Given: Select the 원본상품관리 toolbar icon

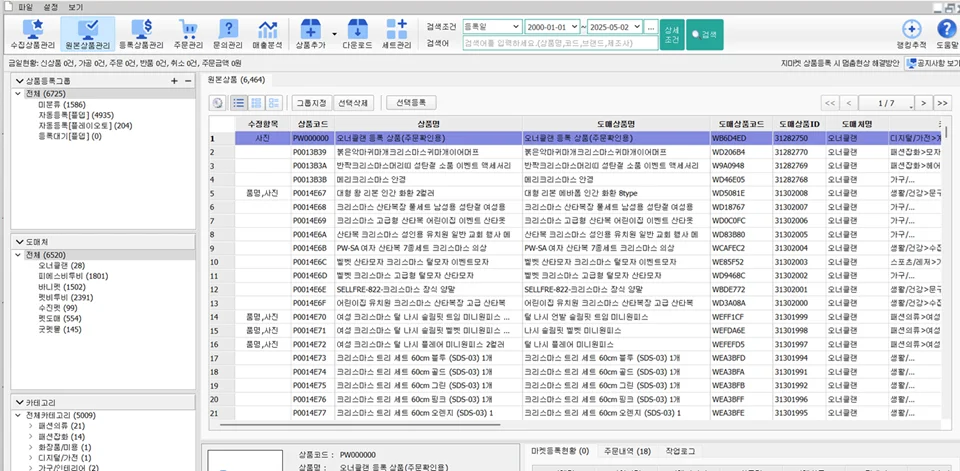Looking at the screenshot, I should pyautogui.click(x=88, y=34).
